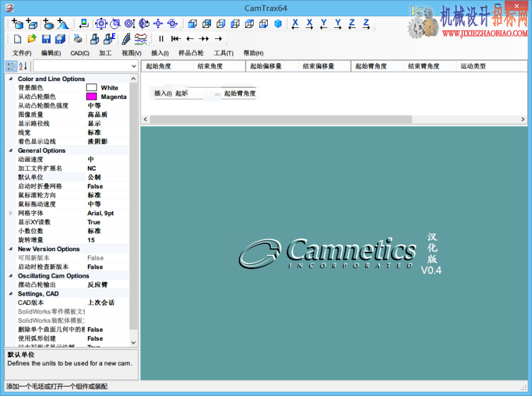
Task: Rewind animation to the start
Action: [176, 39]
